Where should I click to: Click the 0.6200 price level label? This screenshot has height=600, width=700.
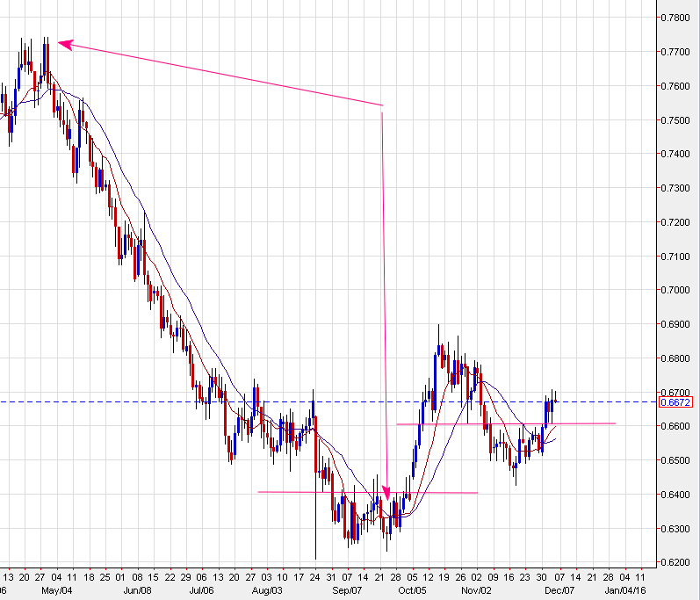[675, 562]
